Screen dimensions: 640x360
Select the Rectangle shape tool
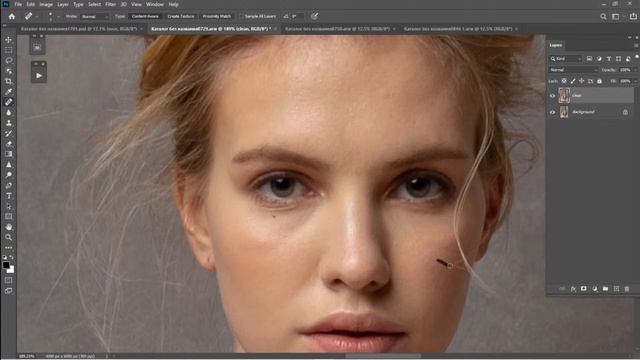[x=9, y=216]
